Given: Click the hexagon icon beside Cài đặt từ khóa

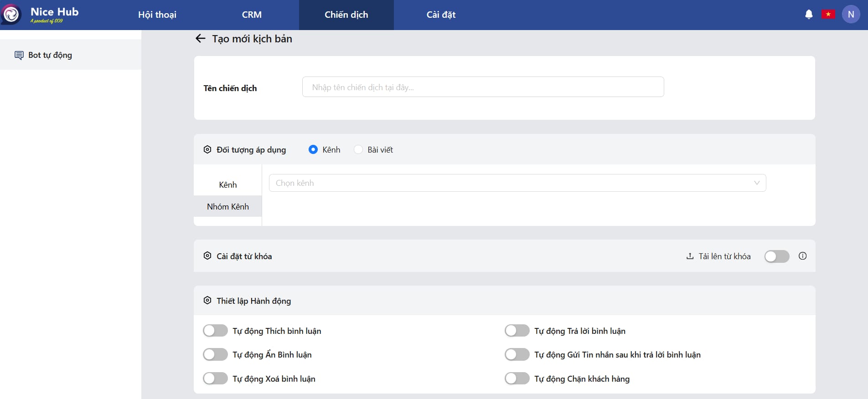Looking at the screenshot, I should [x=207, y=256].
